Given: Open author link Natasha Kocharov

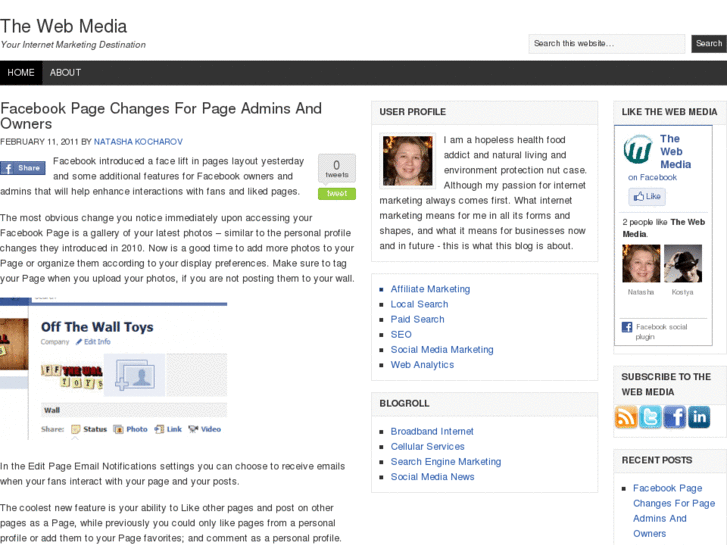Looking at the screenshot, I should (138, 142).
